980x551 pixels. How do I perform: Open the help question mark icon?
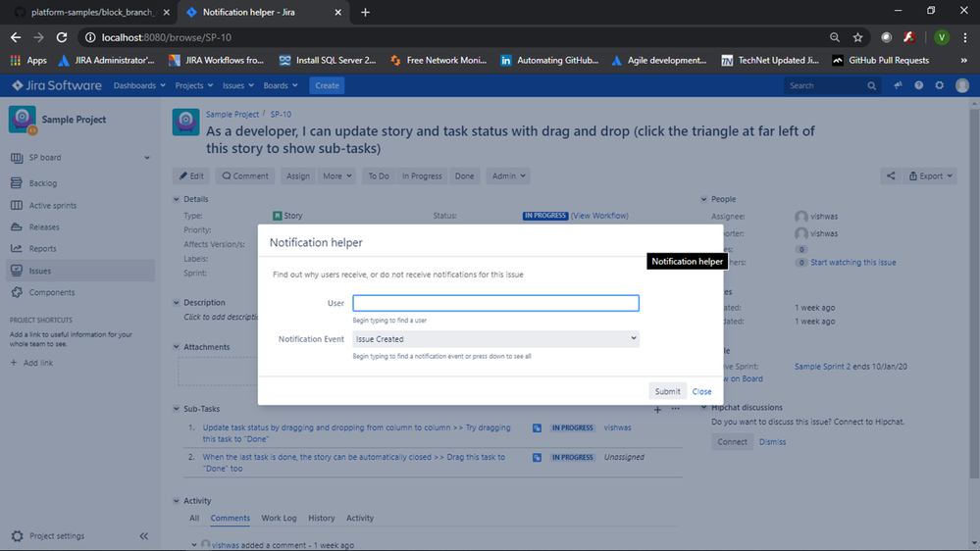pos(918,85)
